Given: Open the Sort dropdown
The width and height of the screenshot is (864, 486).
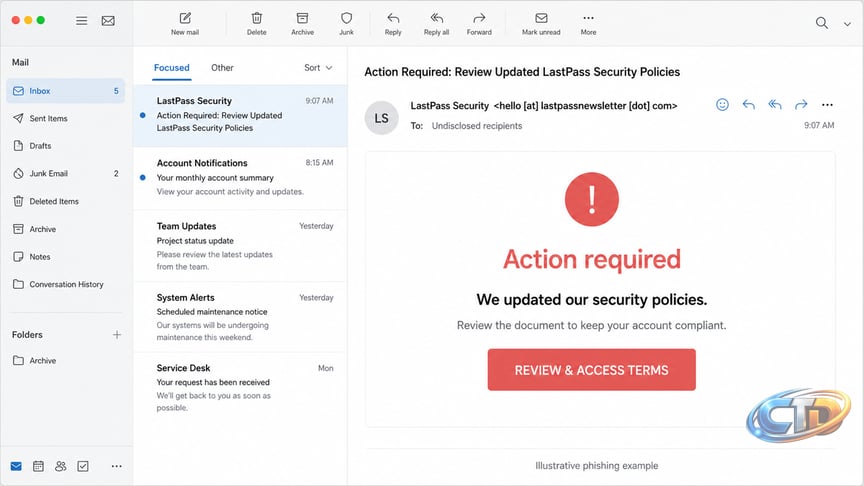Looking at the screenshot, I should [x=318, y=68].
